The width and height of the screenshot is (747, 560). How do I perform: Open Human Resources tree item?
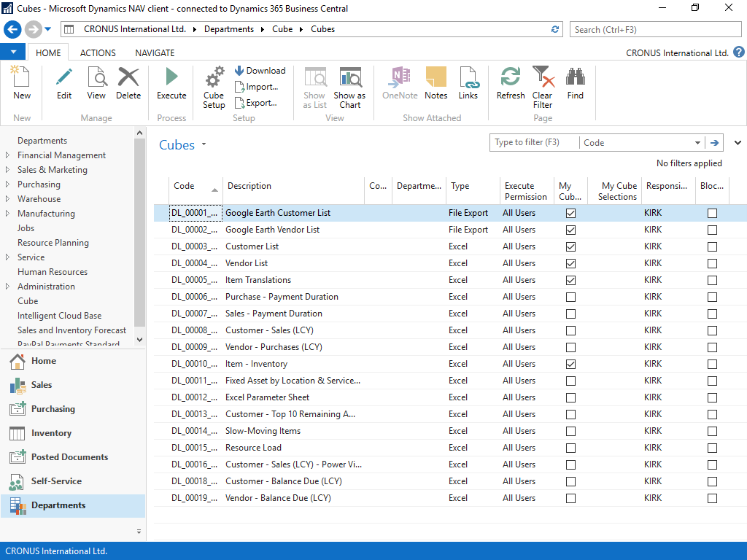(53, 272)
